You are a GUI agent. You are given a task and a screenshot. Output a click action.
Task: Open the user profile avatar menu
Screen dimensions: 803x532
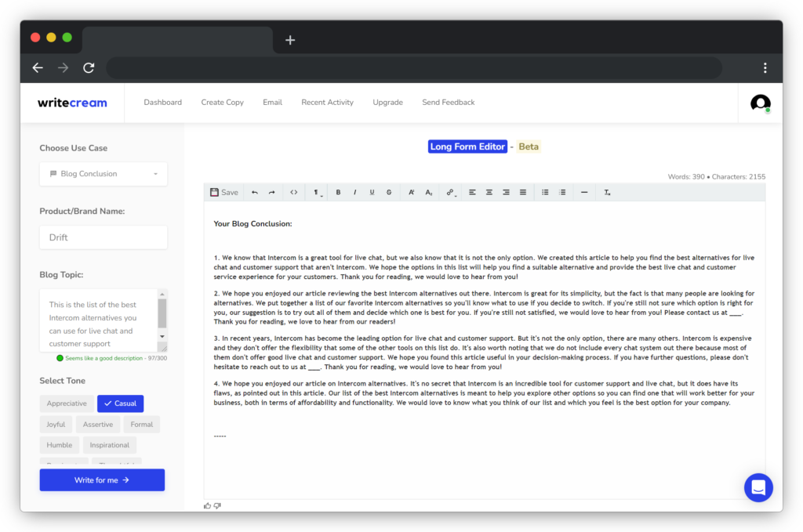tap(761, 103)
